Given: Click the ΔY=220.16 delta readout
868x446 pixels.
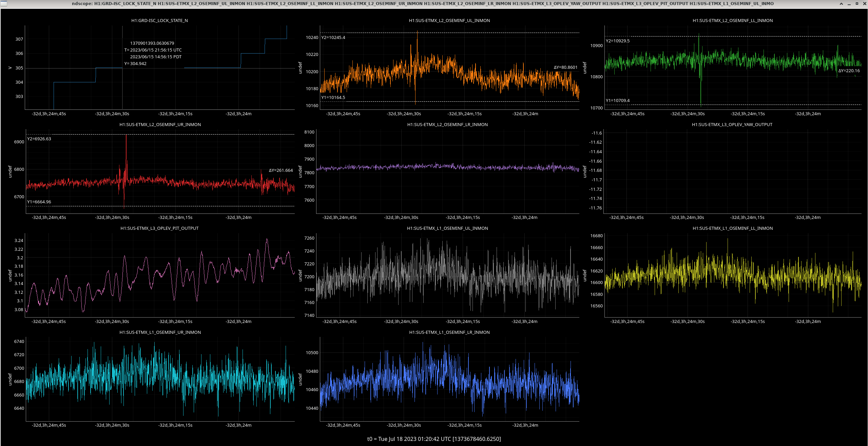Looking at the screenshot, I should point(849,71).
